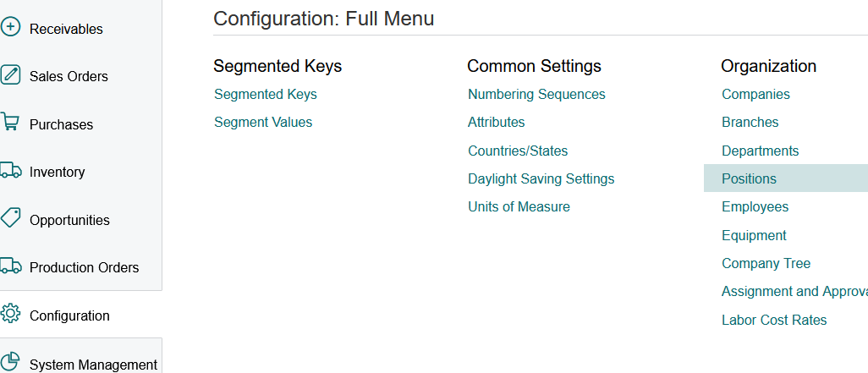Open Units of Measure
Image resolution: width=868 pixels, height=373 pixels.
519,206
